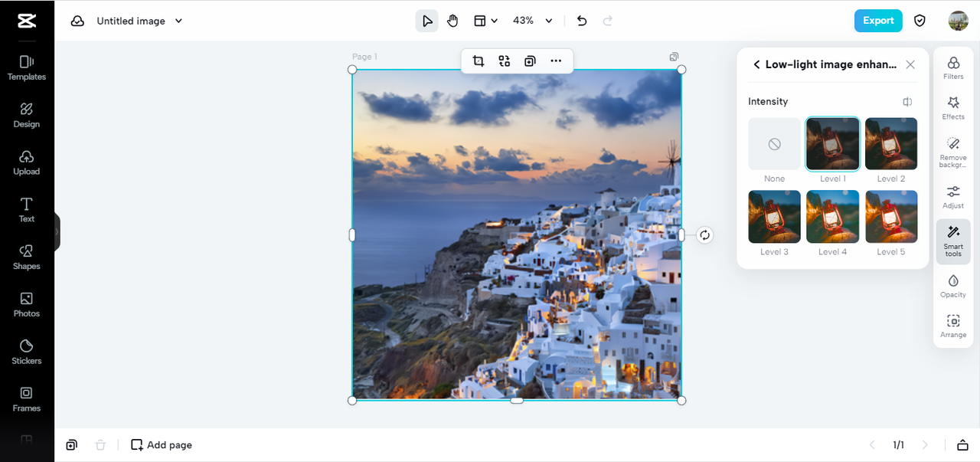The height and width of the screenshot is (462, 980).
Task: Click the shield privacy icon
Action: tap(920, 21)
